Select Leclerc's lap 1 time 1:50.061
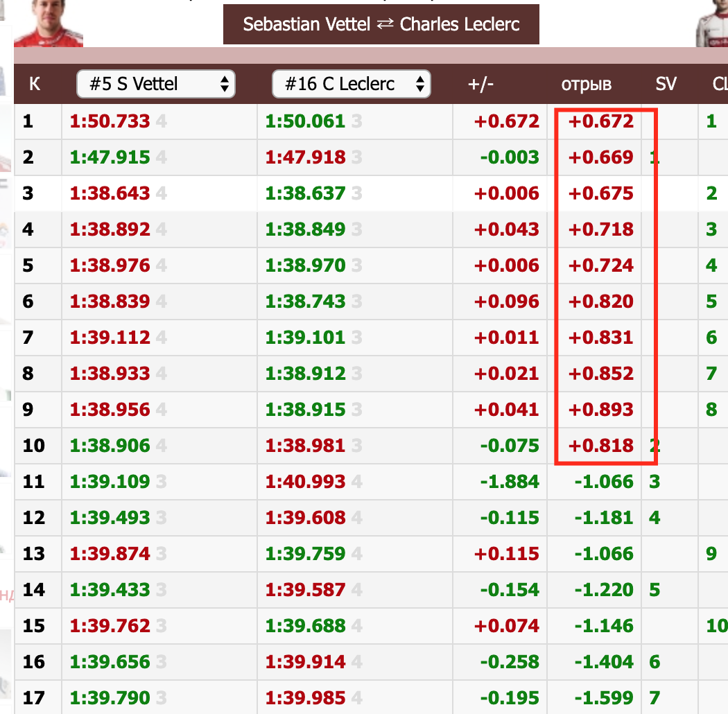Screen dimensions: 728x714 306,121
